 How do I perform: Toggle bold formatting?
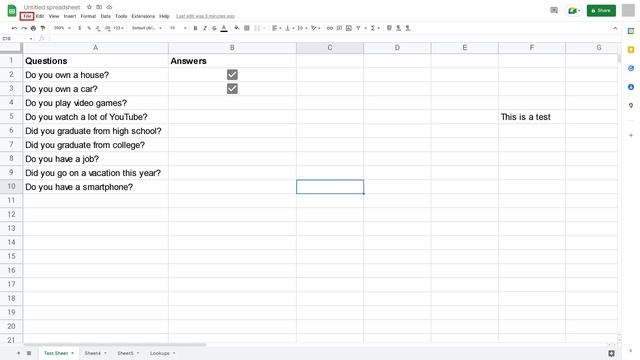(195, 28)
